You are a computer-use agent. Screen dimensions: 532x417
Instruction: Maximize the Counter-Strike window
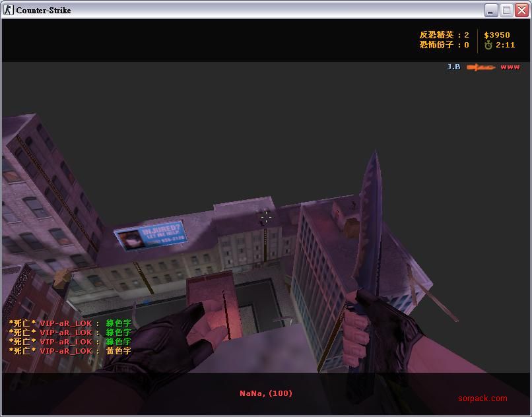click(x=506, y=10)
